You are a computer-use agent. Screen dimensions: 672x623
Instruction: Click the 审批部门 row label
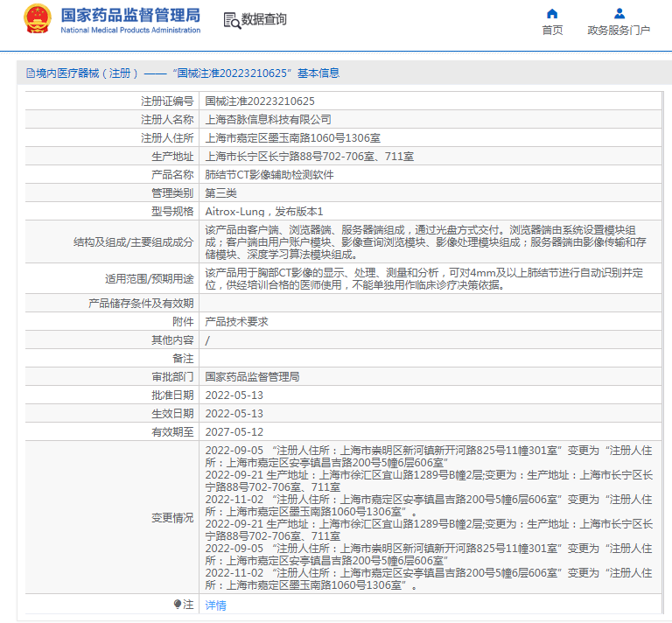pos(172,377)
